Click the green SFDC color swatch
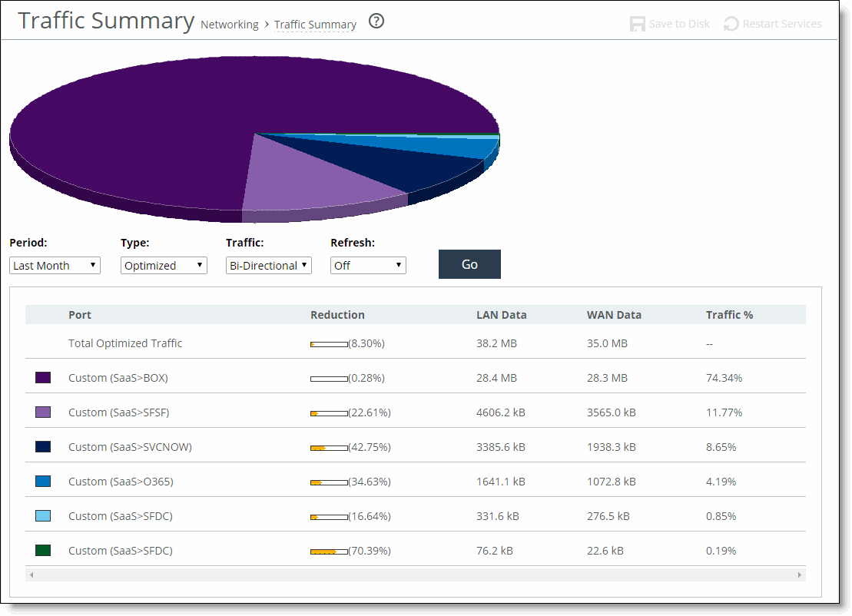The image size is (852, 616). pos(43,551)
